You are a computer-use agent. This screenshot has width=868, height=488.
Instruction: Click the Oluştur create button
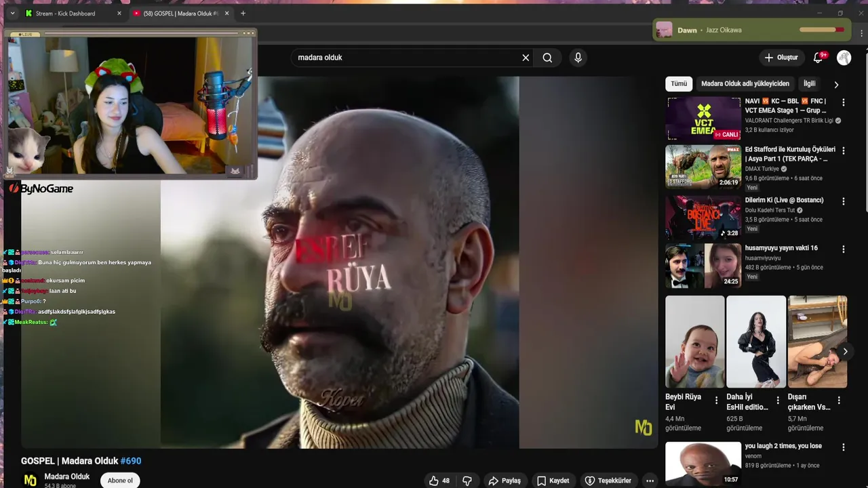[781, 58]
